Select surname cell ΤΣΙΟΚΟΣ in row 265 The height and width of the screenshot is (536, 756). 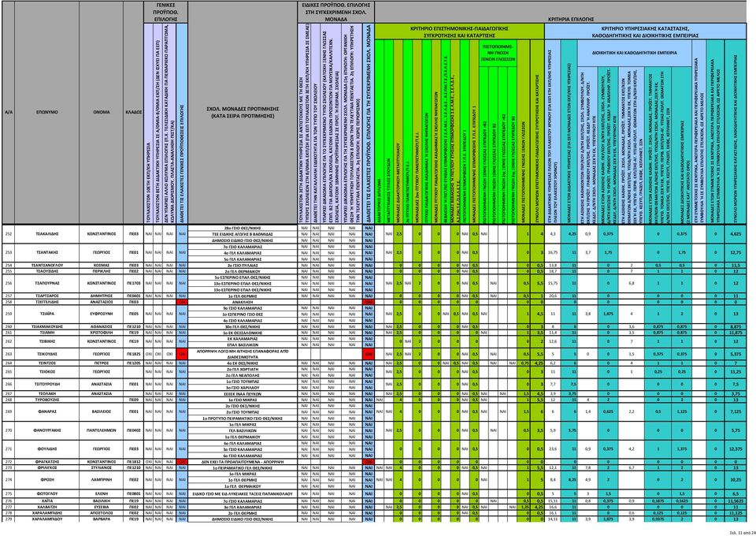pyautogui.click(x=47, y=372)
